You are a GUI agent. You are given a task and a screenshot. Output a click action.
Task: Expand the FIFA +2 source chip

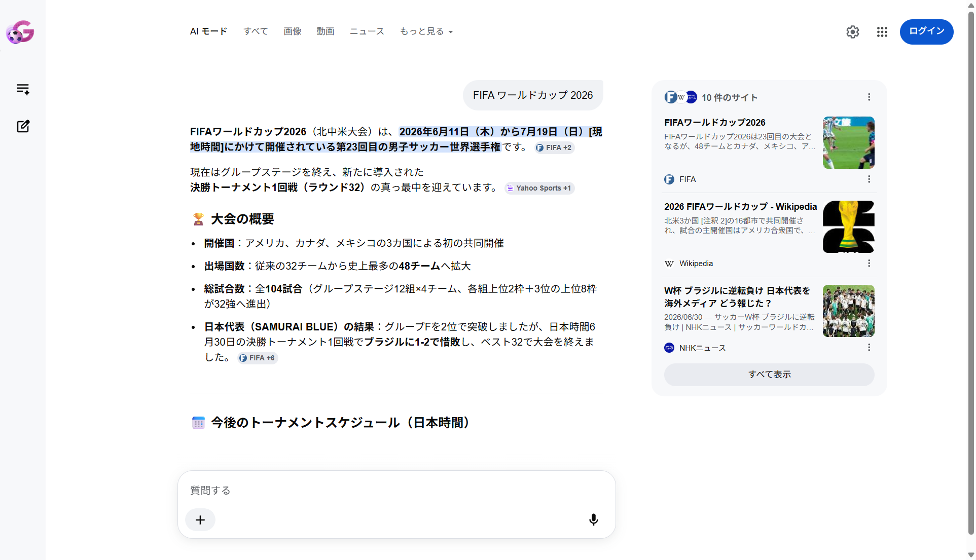[x=554, y=147]
